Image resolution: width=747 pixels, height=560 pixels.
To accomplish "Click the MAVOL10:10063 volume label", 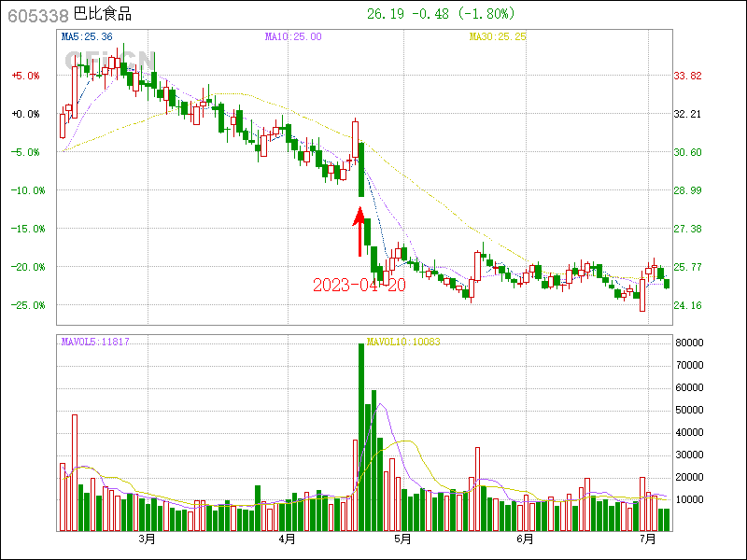I will (403, 342).
